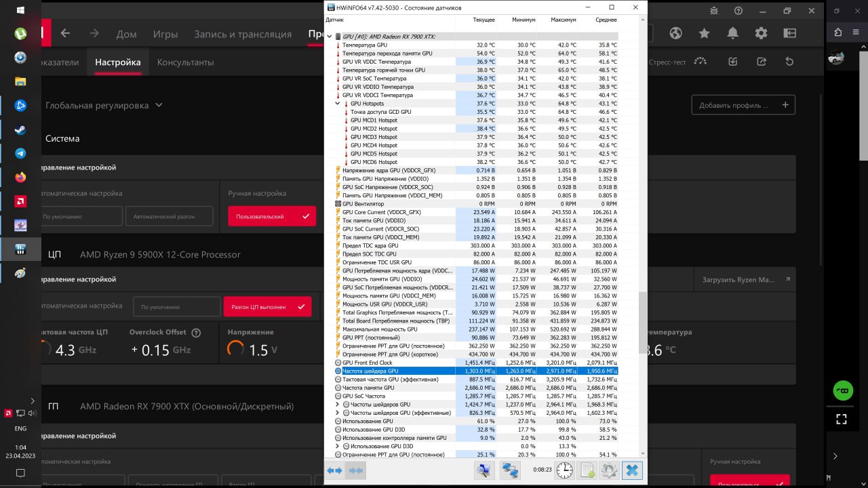Viewport: 868px width, 488px height.
Task: Open Firefox from the taskbar
Action: tap(20, 177)
